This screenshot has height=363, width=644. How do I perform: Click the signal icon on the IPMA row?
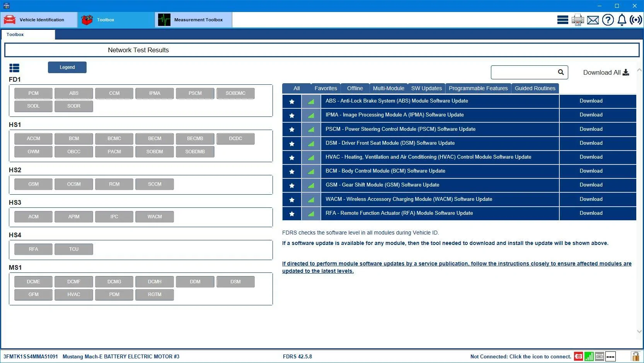(311, 115)
